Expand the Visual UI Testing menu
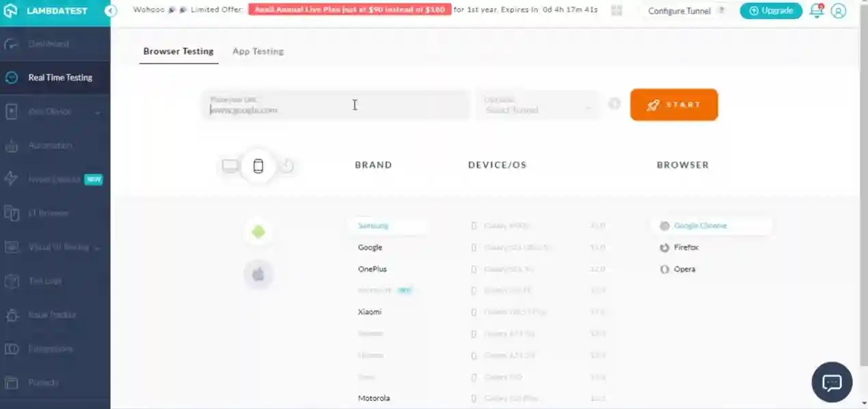The image size is (868, 409). pyautogui.click(x=55, y=247)
